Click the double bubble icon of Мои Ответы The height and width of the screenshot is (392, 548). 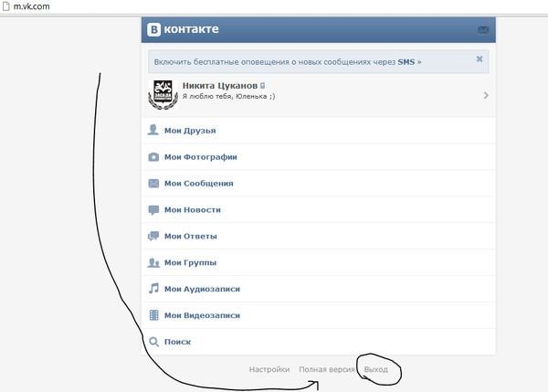153,237
